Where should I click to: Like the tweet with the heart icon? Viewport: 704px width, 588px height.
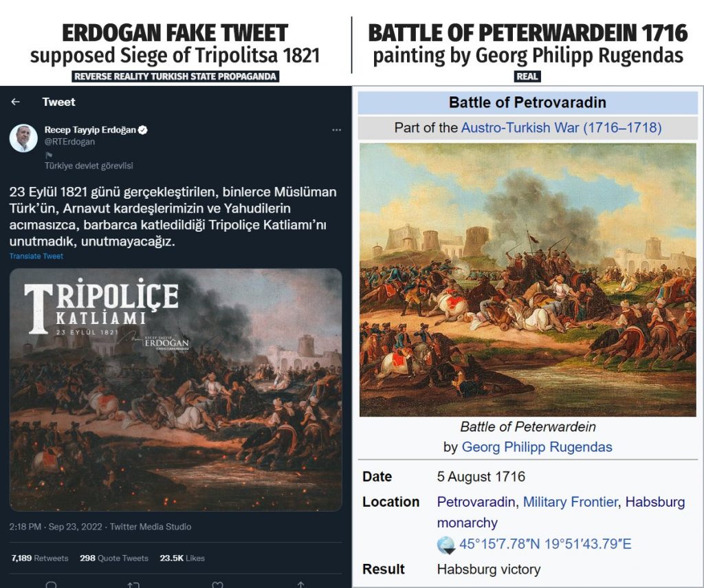coord(217,585)
